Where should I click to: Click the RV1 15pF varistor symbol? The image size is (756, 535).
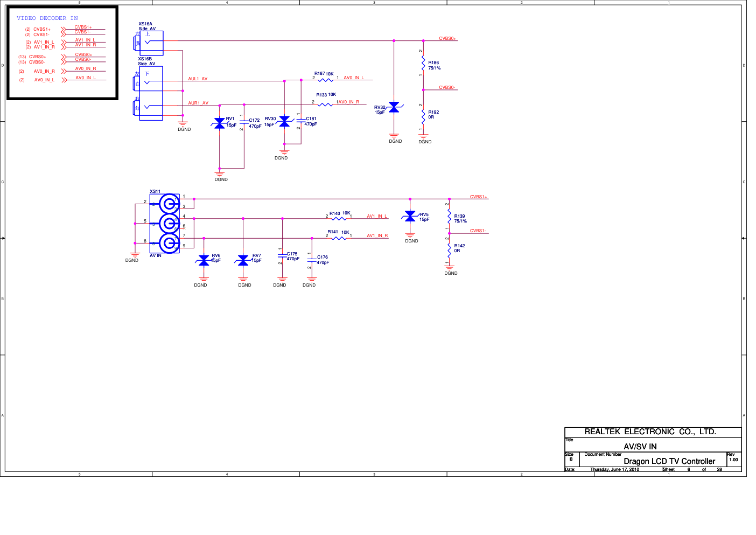(219, 124)
